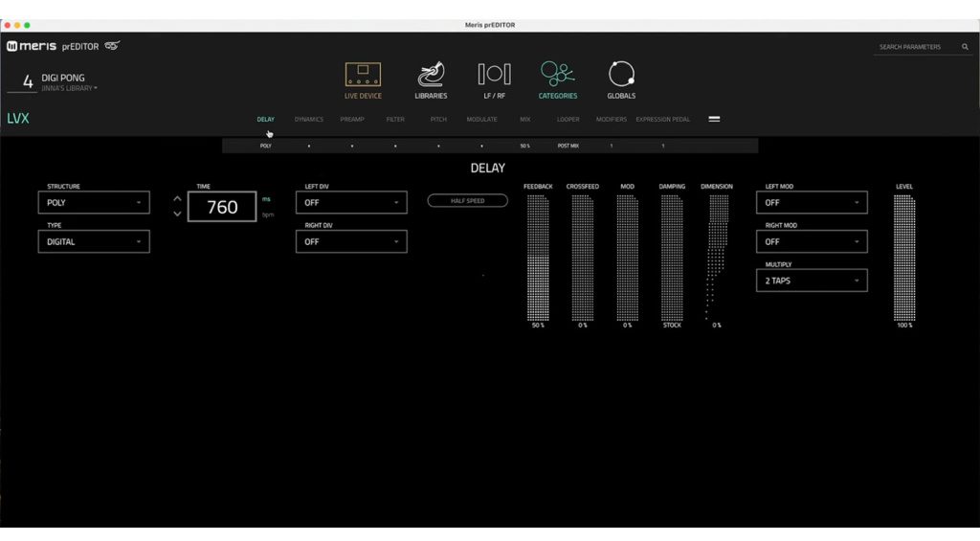Select the Looper tab

pos(568,119)
